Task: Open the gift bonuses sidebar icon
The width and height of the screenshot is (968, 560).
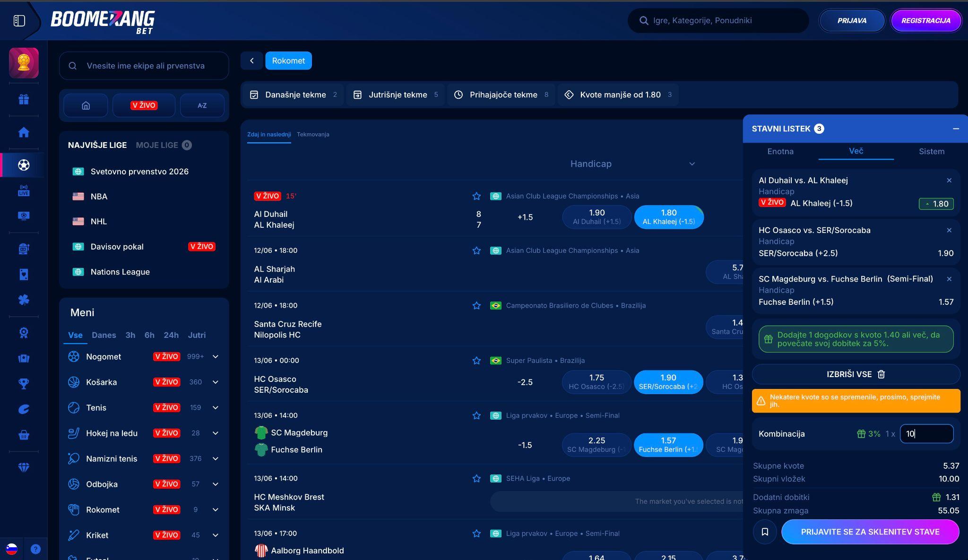Action: [24, 99]
